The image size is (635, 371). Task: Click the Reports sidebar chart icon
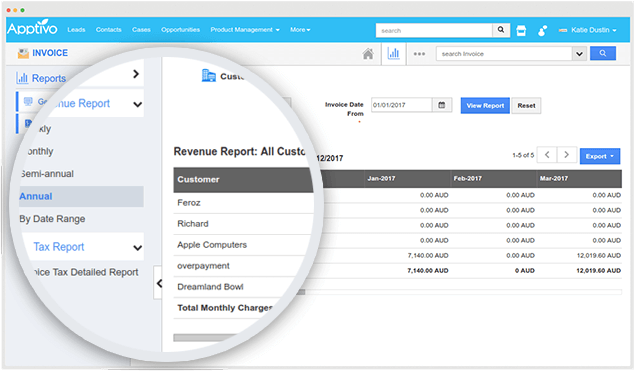(22, 77)
